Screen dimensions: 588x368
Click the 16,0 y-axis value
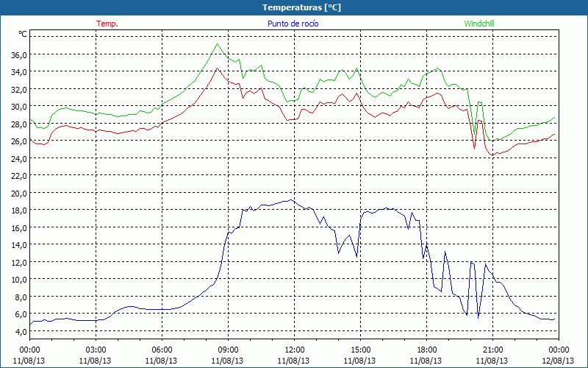coord(19,228)
